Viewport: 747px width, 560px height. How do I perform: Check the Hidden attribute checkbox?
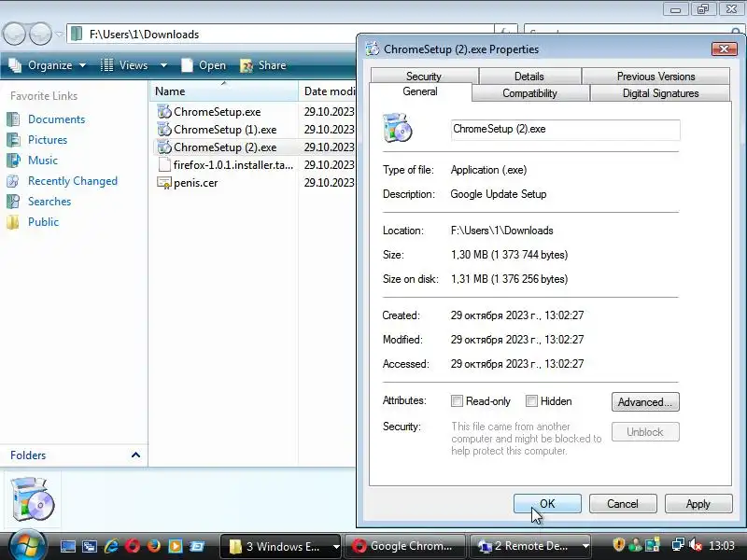point(531,401)
